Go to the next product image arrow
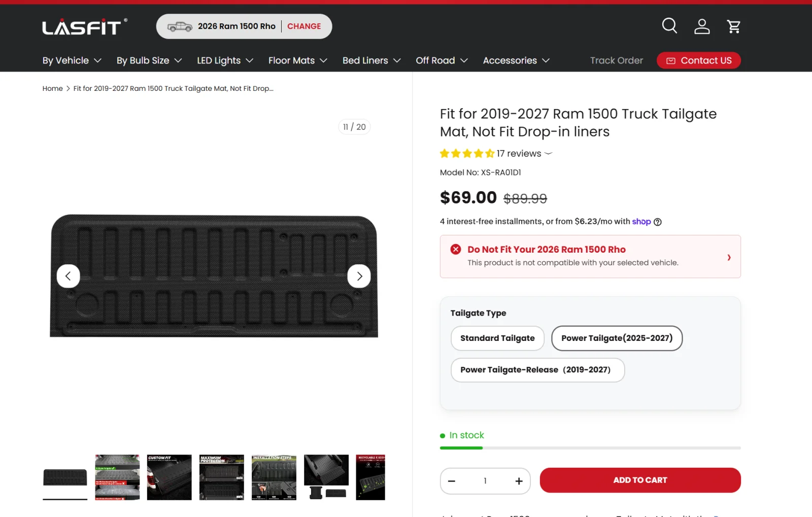 point(359,276)
